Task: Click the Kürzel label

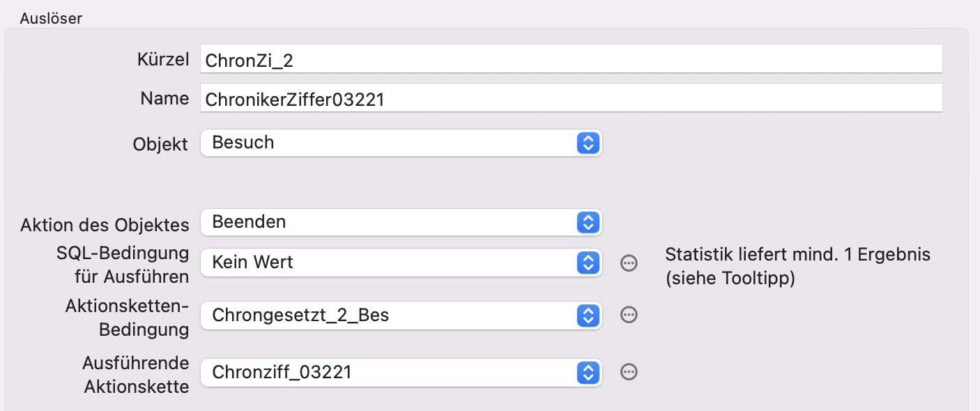Action: click(x=163, y=59)
